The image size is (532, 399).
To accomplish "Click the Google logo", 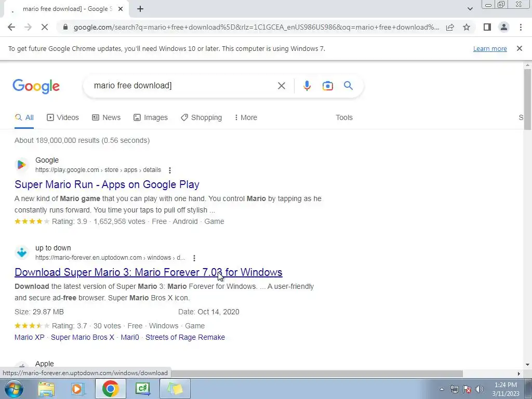I will coord(36,86).
